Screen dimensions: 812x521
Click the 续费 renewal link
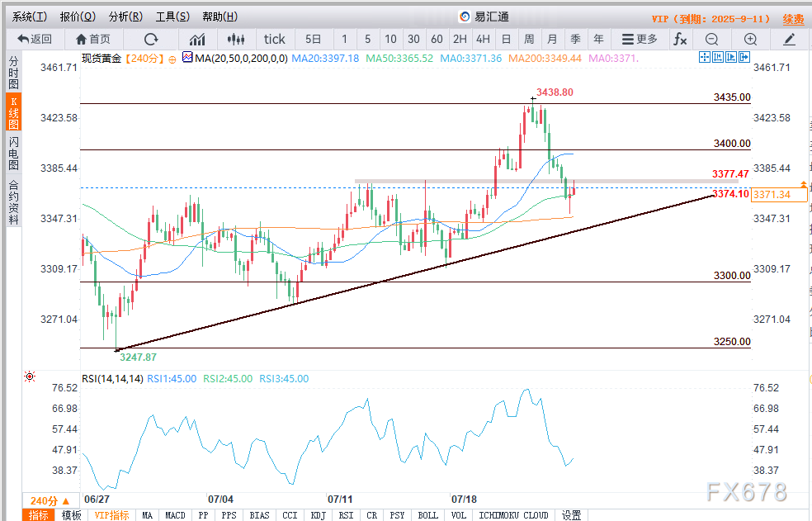(793, 18)
